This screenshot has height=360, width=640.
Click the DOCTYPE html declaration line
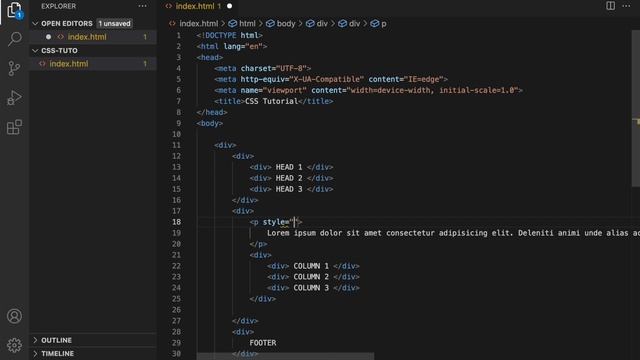tap(229, 36)
